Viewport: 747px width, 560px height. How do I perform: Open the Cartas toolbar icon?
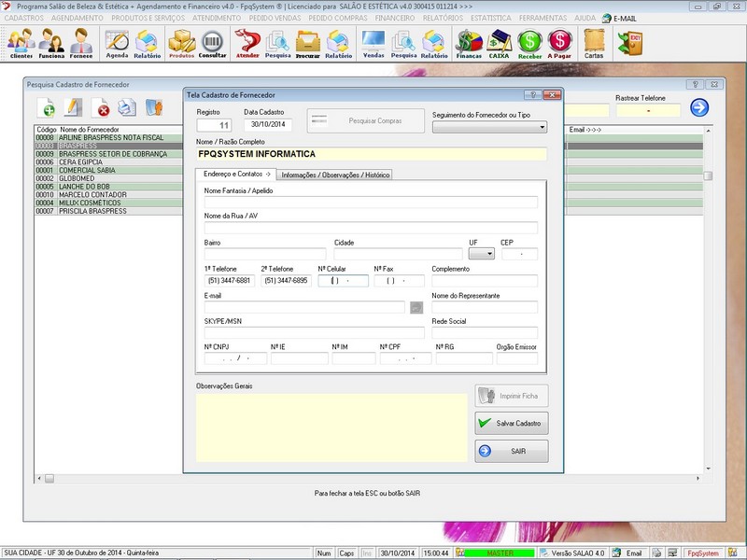[594, 43]
